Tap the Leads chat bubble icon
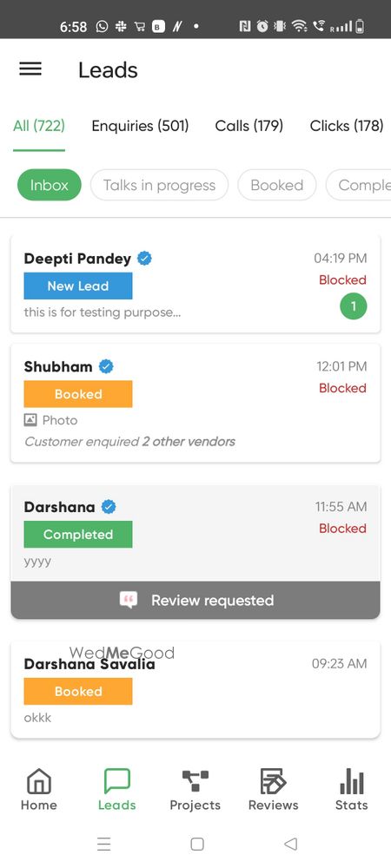The image size is (391, 868). (x=116, y=782)
